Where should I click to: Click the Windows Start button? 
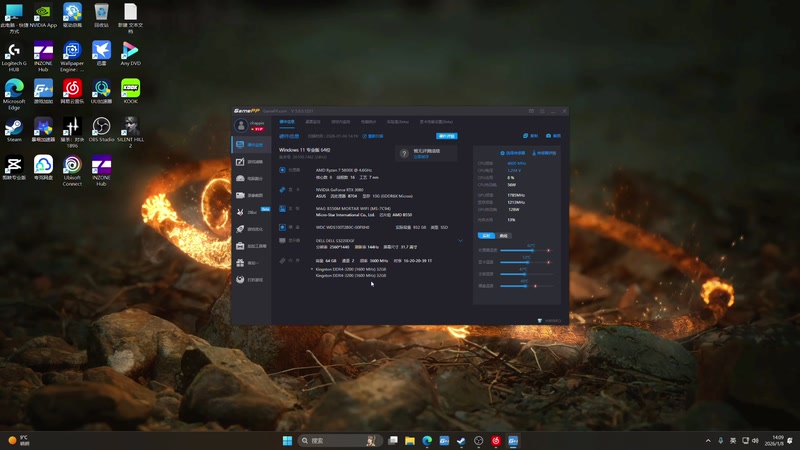click(287, 441)
